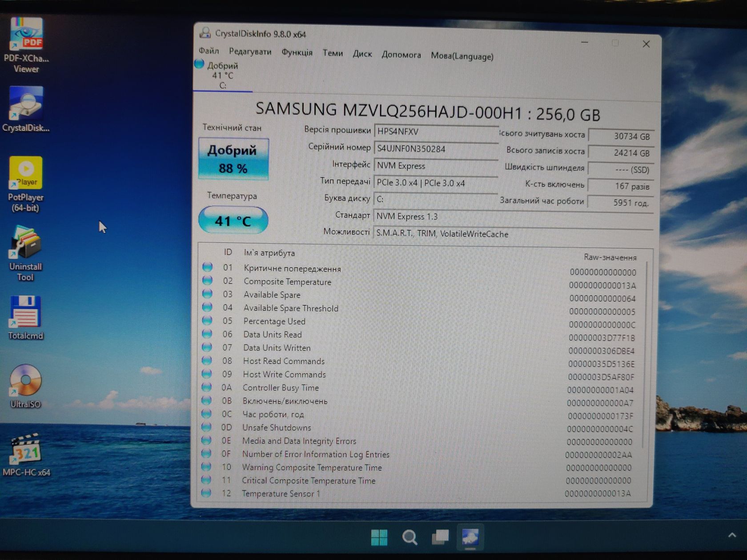Click the NVM Express interface field
747x560 pixels.
(x=436, y=166)
